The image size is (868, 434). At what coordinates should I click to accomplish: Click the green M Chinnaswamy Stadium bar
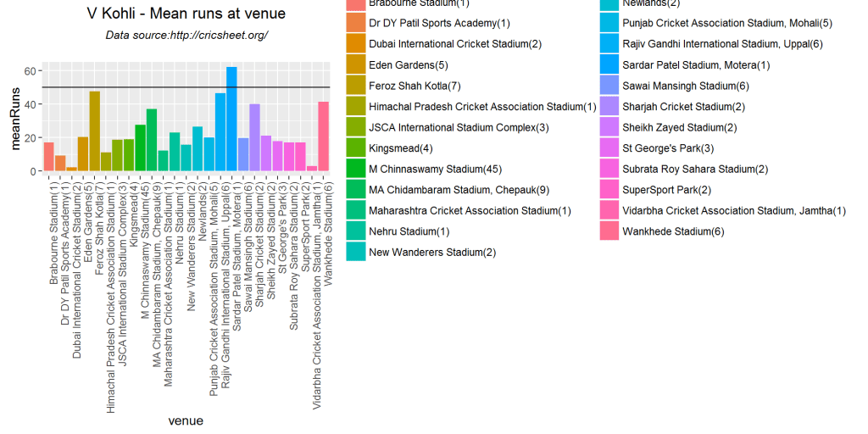coord(152,140)
